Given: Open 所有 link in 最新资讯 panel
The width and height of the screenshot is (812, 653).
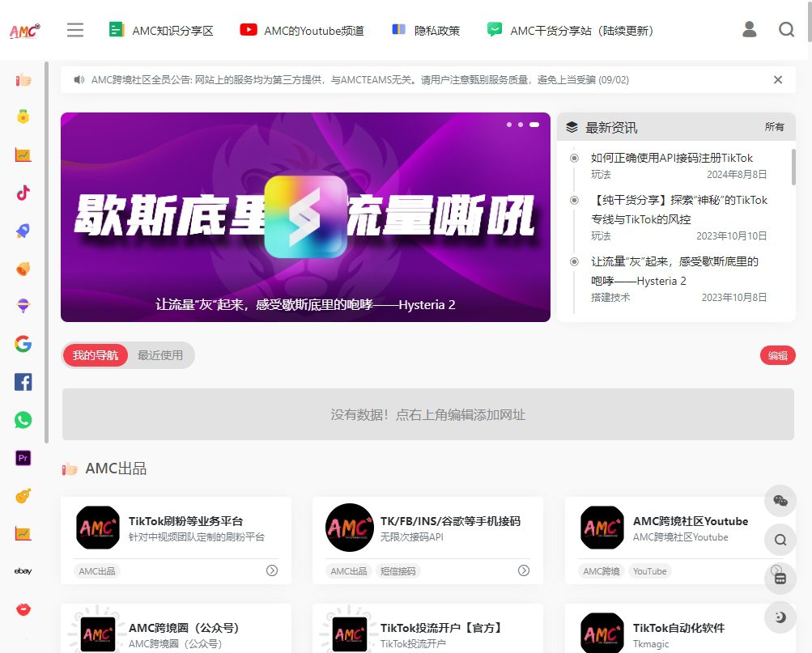Looking at the screenshot, I should 774,127.
